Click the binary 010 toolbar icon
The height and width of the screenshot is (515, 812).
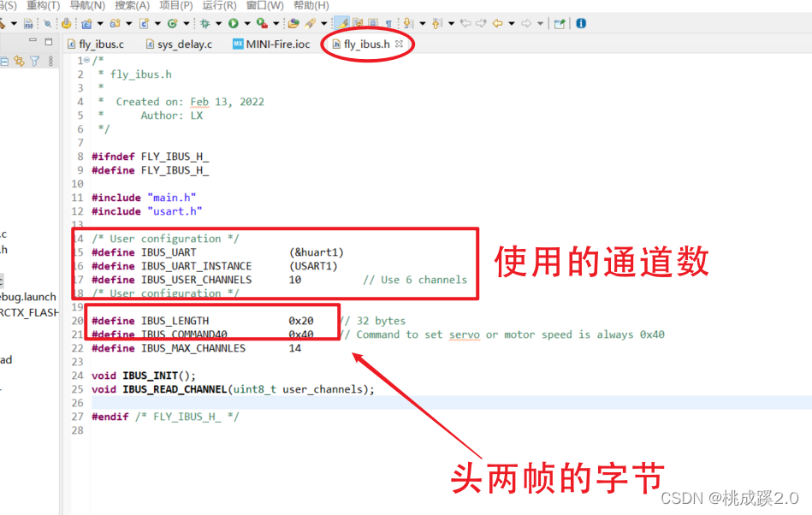pos(28,23)
